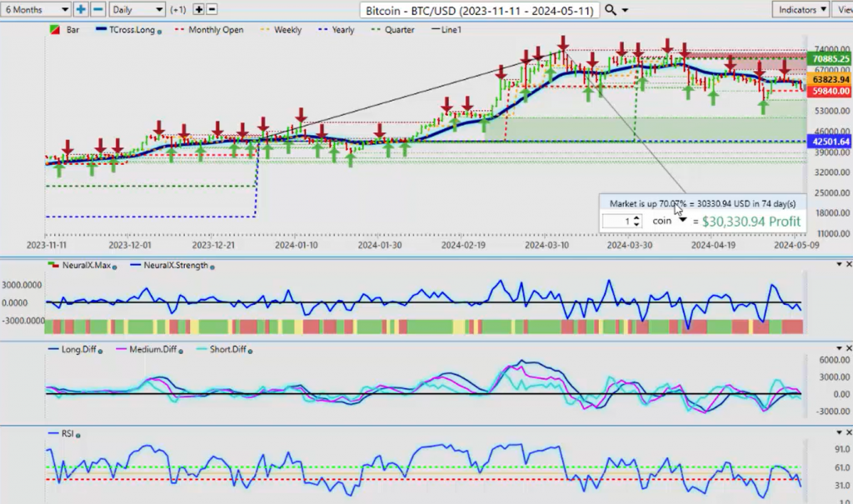Screen dimensions: 853x504
Task: Open the 6 Months time range dropdown
Action: coord(35,9)
